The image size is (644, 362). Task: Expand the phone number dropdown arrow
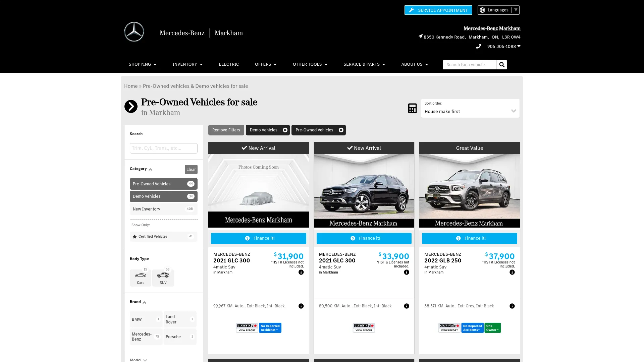(519, 46)
